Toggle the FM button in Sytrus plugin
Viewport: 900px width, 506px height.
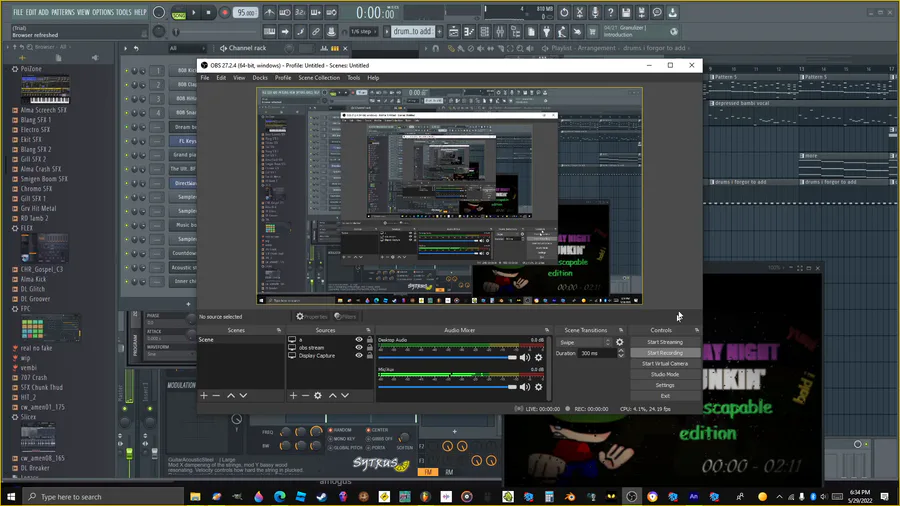(428, 472)
